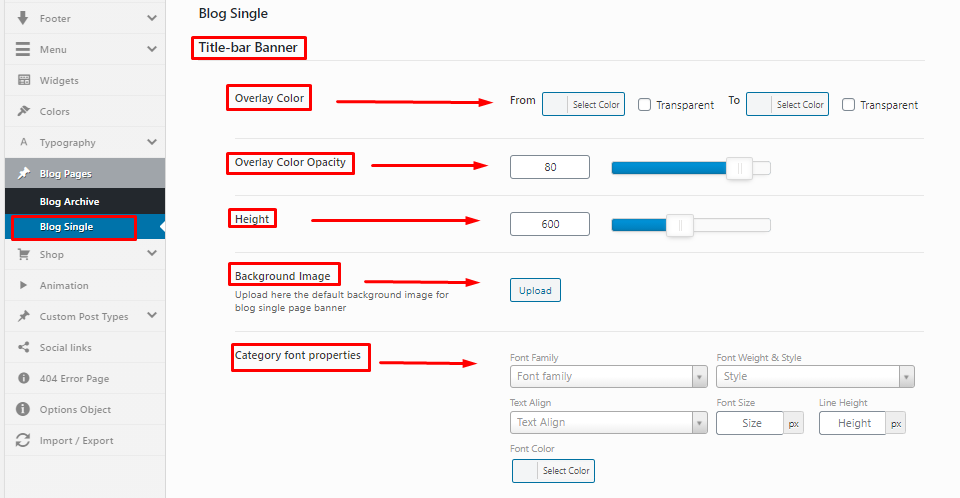Open the Text Align dropdown
Viewport: 960px width, 498px height.
(x=609, y=423)
